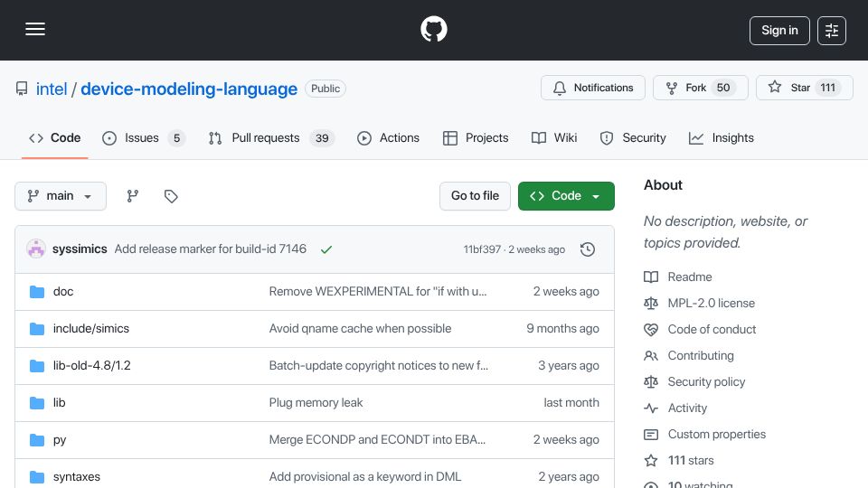Click the 'last month' timestamp for lib

[571, 403]
